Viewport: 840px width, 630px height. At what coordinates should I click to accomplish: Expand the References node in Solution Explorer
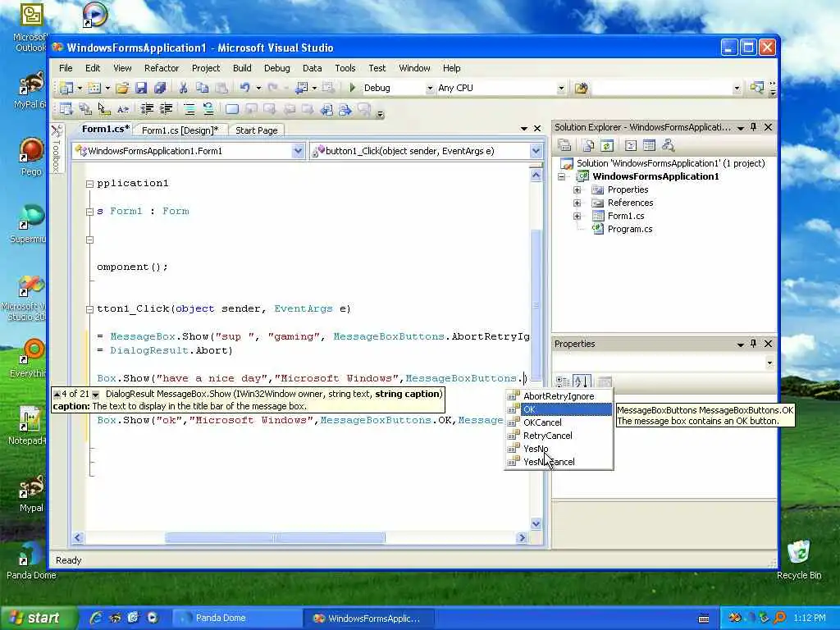[577, 203]
